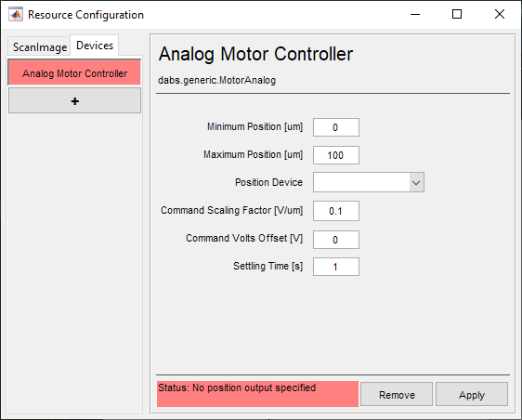The width and height of the screenshot is (522, 420).
Task: Close the Resource Configuration window
Action: (500, 14)
